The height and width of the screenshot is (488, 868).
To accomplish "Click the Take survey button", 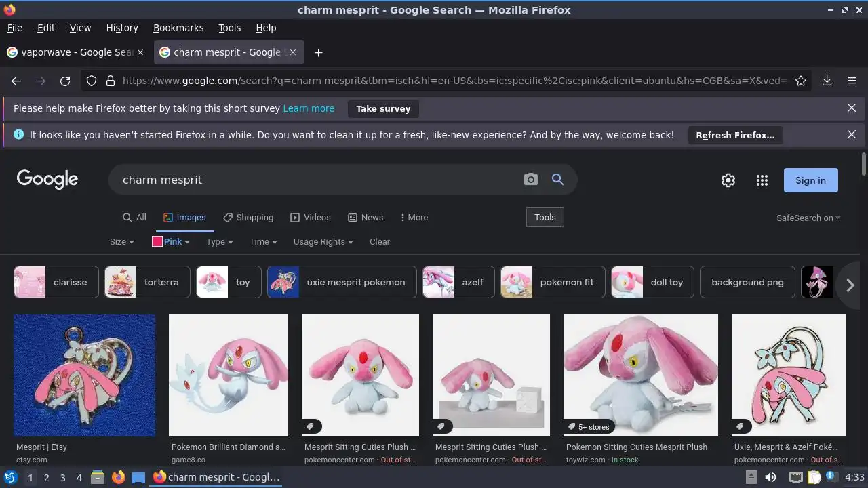I will point(383,108).
